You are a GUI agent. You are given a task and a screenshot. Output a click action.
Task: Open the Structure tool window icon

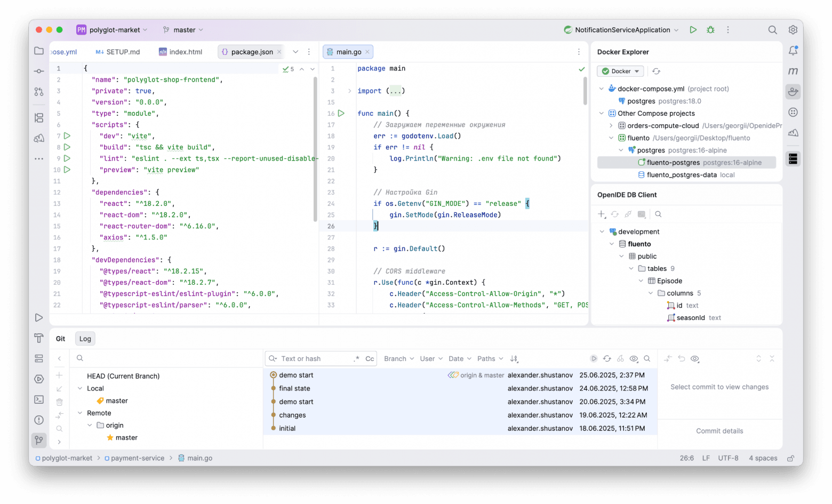tap(39, 118)
